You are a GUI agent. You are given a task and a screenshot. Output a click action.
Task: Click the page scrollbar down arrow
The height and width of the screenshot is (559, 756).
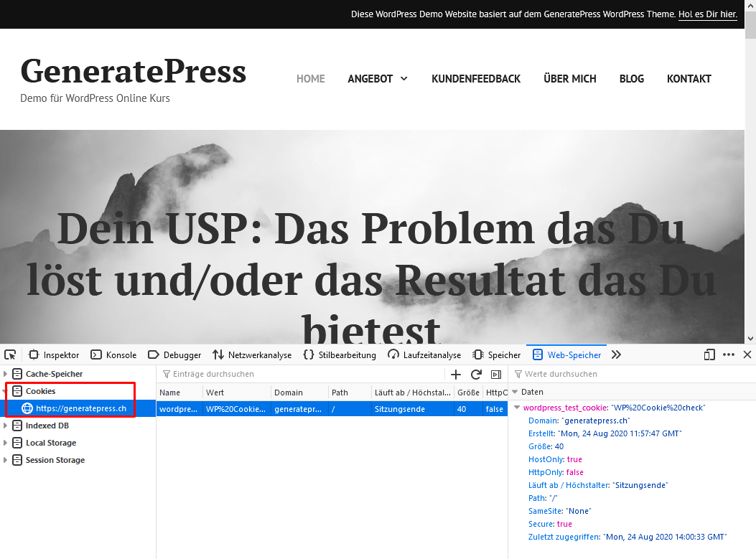(x=750, y=339)
